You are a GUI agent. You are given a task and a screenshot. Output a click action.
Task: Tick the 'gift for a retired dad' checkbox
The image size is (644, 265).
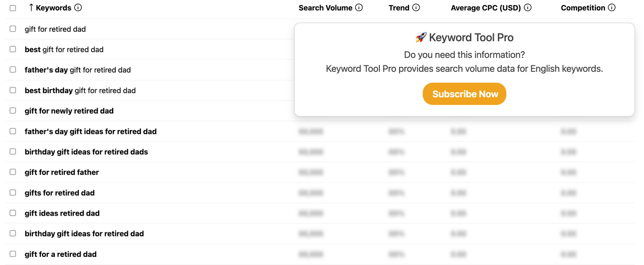click(x=13, y=254)
